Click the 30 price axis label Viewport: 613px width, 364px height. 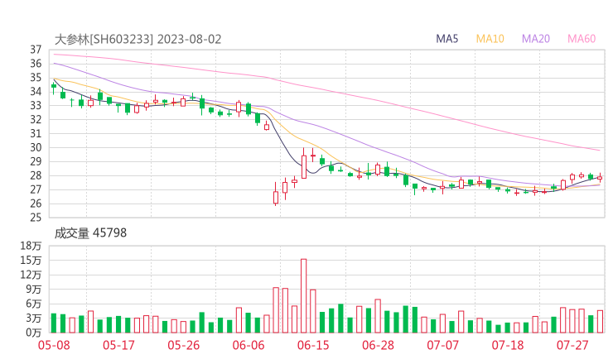click(x=36, y=147)
